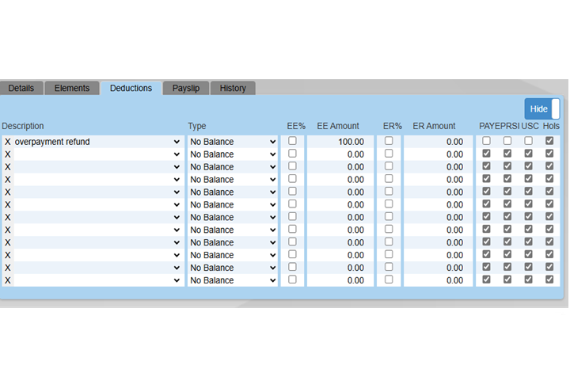Screen dimensions: 570x392
Task: Open overpayment refund description dropdown
Action: (x=97, y=142)
